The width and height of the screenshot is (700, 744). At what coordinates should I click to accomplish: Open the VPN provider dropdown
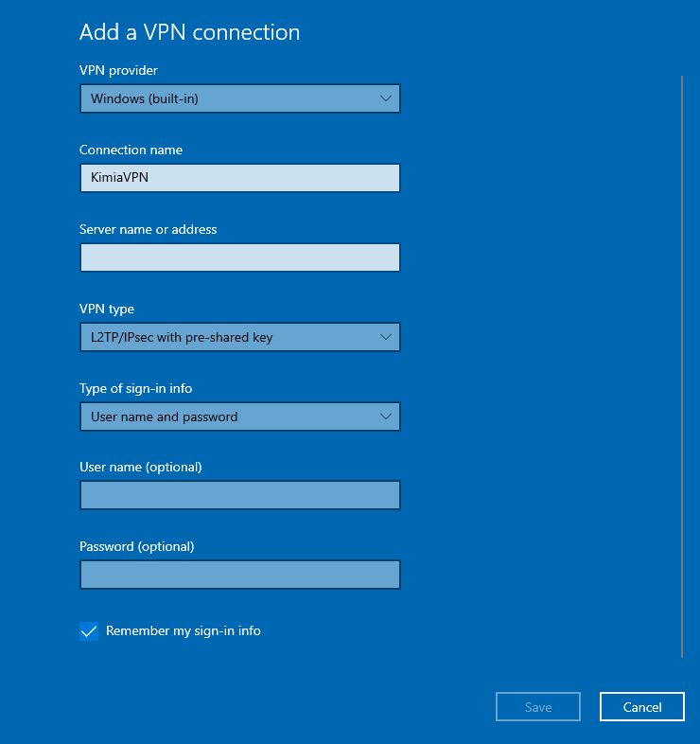pyautogui.click(x=239, y=98)
